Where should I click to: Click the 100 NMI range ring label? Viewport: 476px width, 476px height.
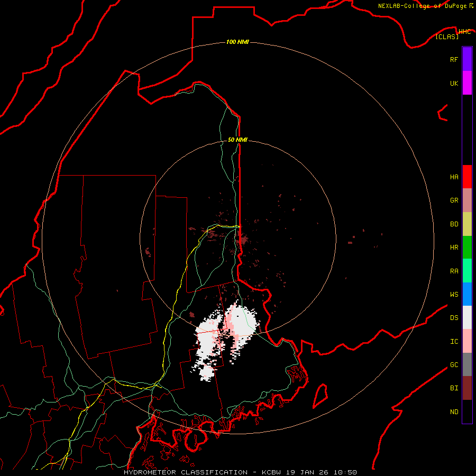237,42
